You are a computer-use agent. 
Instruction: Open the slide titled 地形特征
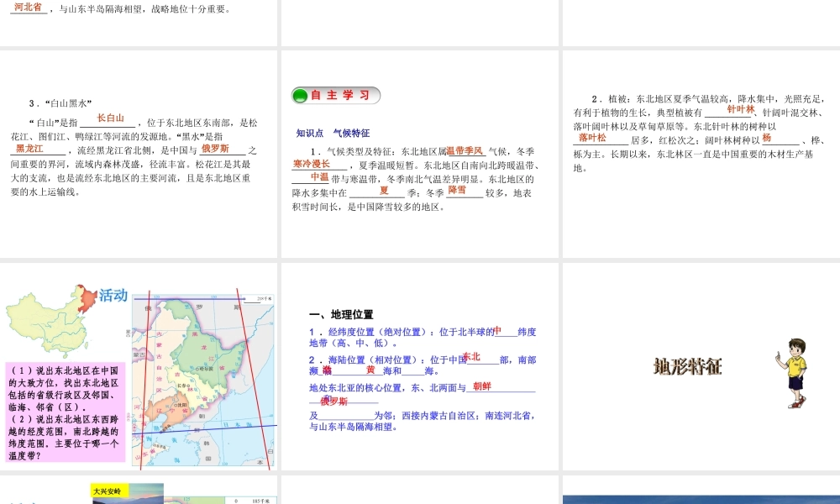click(701, 366)
